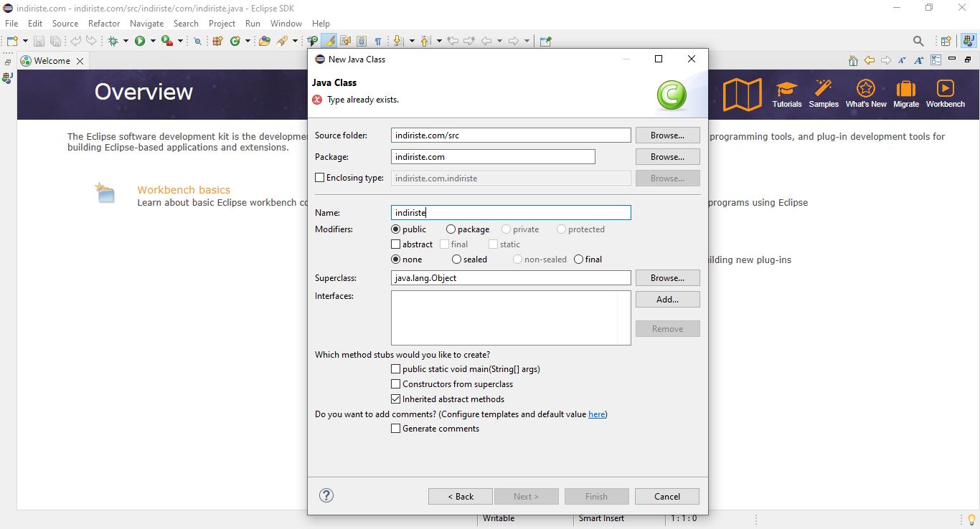Open the Project menu
Viewport: 980px width, 529px height.
coord(222,23)
